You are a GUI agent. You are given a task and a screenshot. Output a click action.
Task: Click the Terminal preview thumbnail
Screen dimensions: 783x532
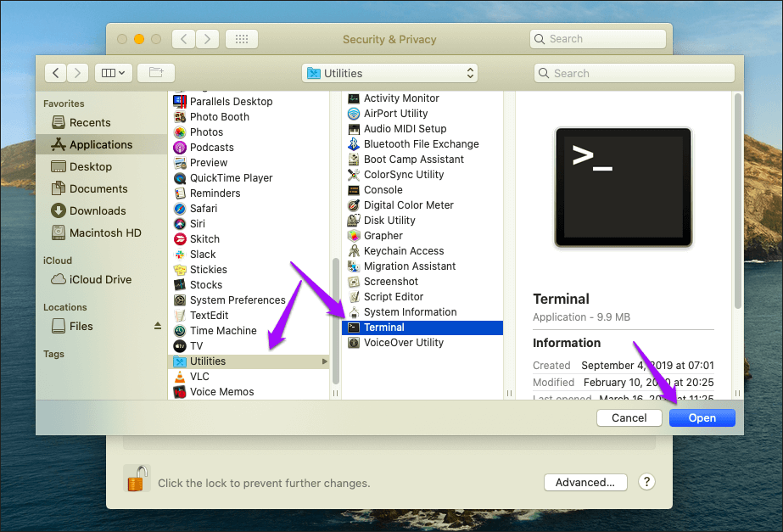[624, 188]
